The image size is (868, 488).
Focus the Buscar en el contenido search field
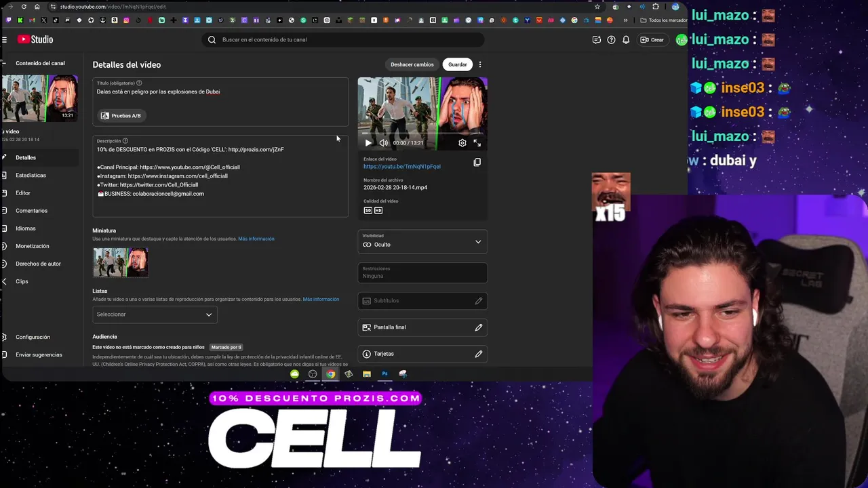coord(342,39)
